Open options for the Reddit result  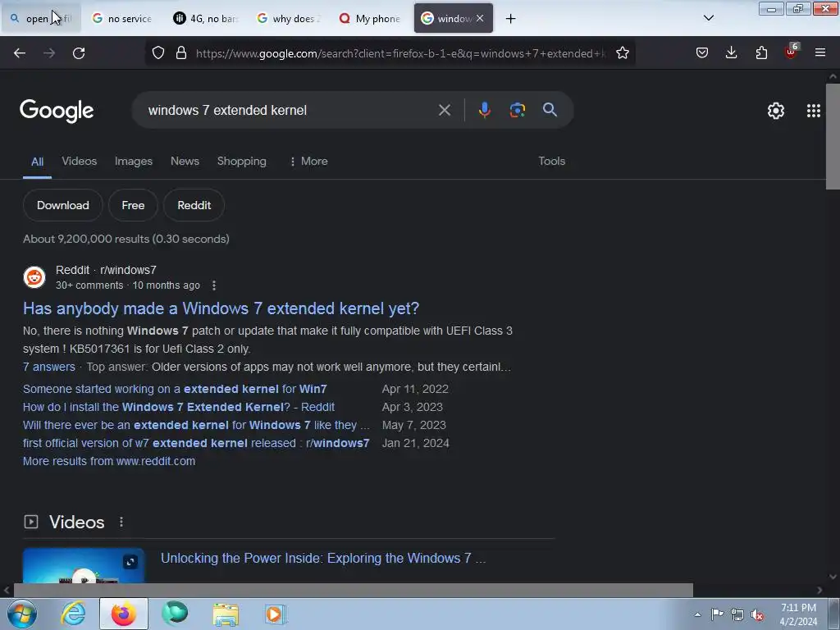click(214, 285)
